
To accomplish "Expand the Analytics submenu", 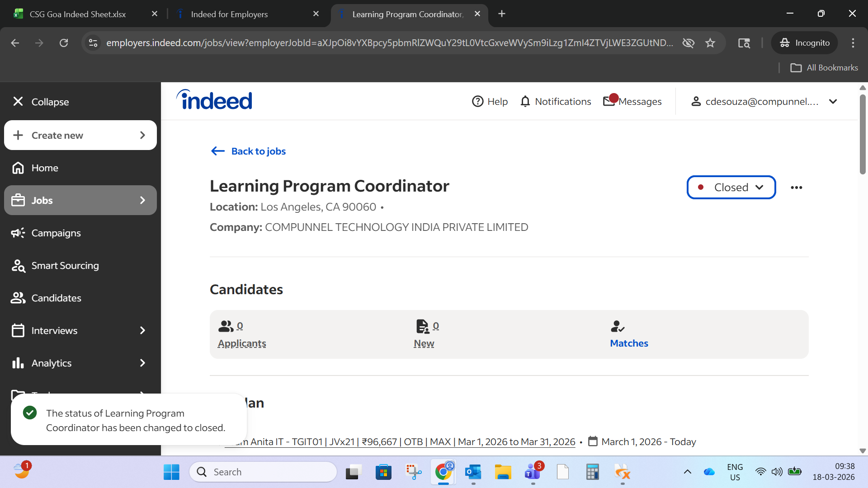I will (x=142, y=363).
